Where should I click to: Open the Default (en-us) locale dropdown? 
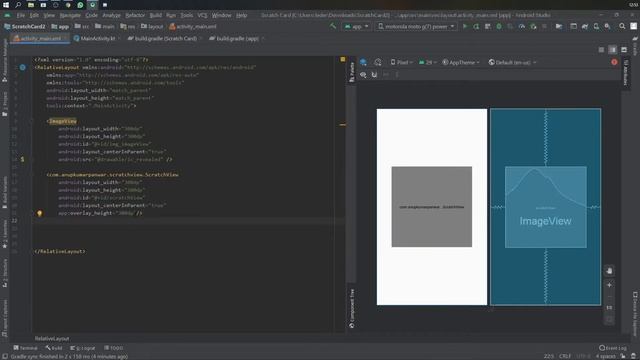(512, 62)
